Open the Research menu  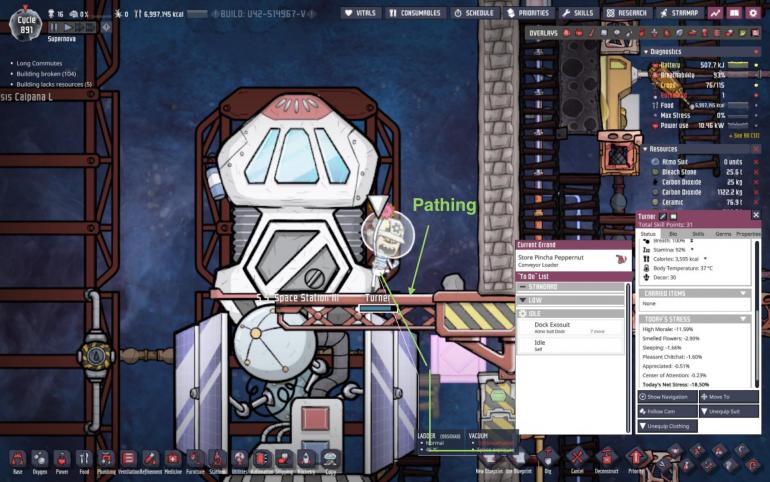click(x=627, y=13)
